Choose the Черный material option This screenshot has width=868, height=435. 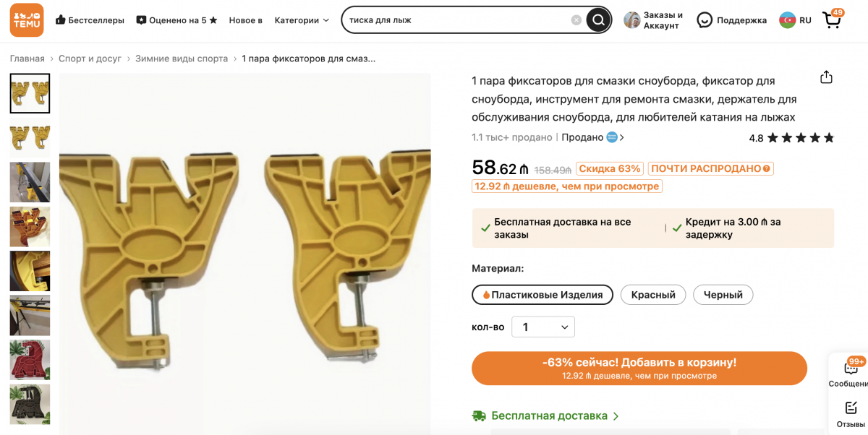[723, 295]
